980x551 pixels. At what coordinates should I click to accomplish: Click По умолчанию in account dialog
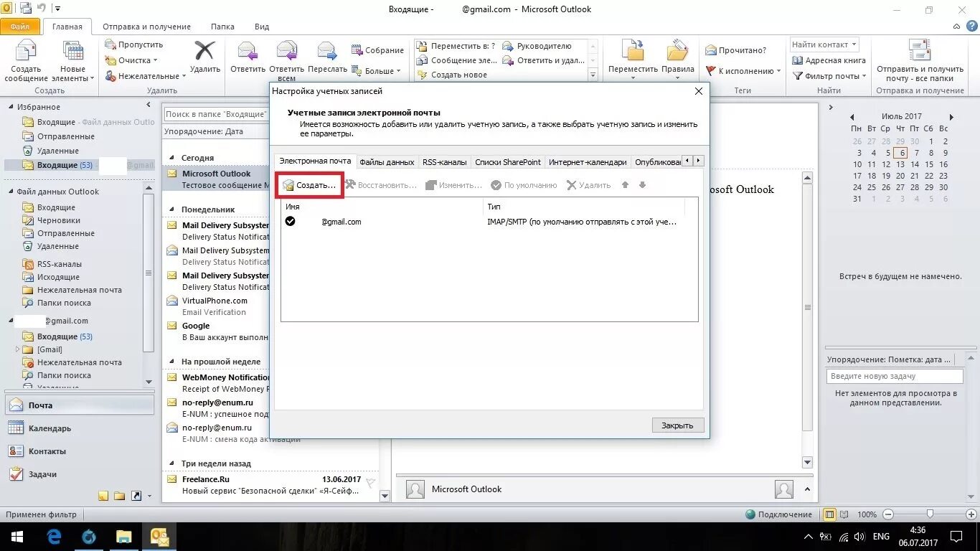[524, 185]
